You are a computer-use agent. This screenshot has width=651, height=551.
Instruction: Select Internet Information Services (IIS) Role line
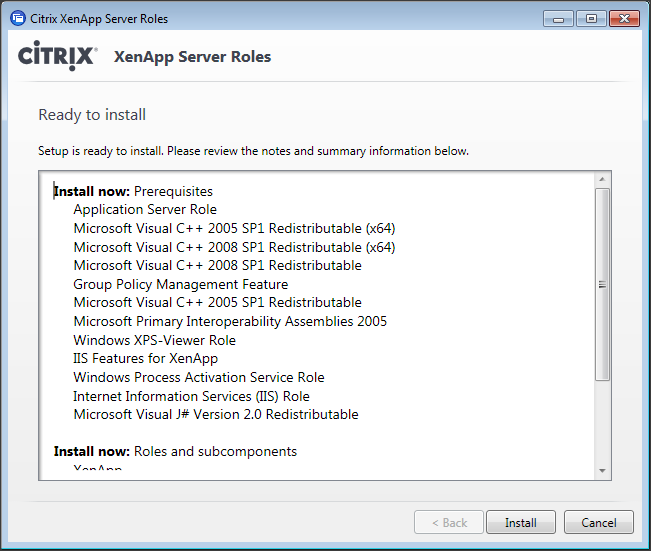click(x=191, y=396)
